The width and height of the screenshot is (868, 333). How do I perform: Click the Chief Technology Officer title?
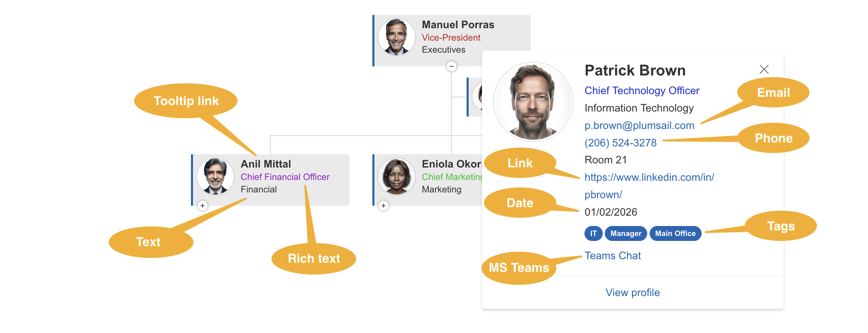click(641, 91)
